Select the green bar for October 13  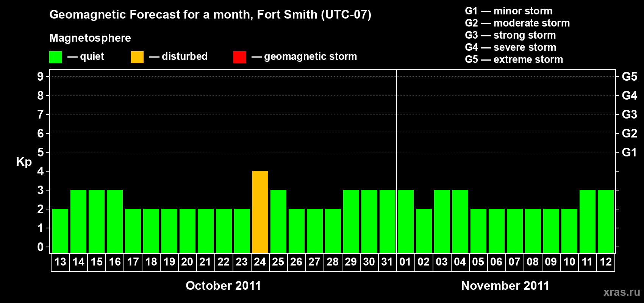tap(60, 231)
